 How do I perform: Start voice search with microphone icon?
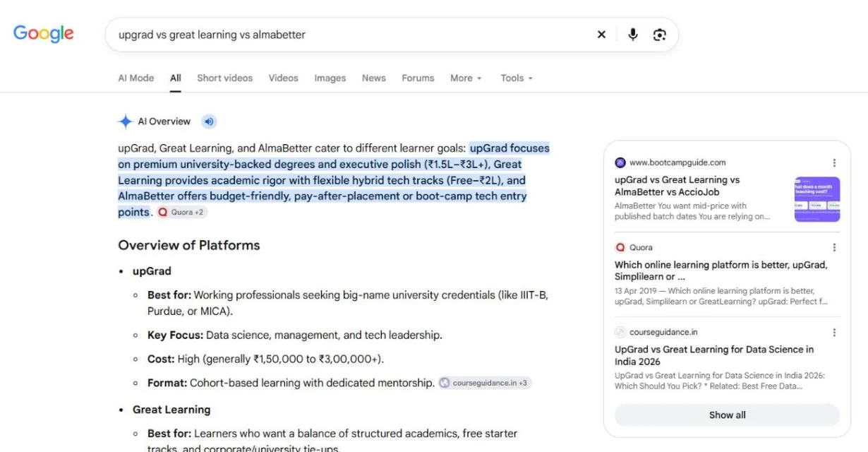point(633,35)
